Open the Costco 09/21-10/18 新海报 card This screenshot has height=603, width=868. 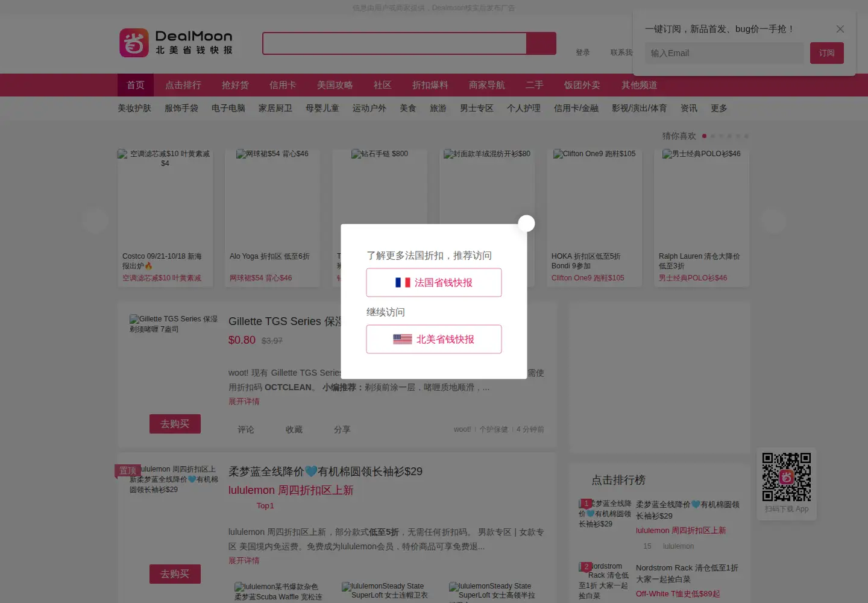(x=165, y=218)
